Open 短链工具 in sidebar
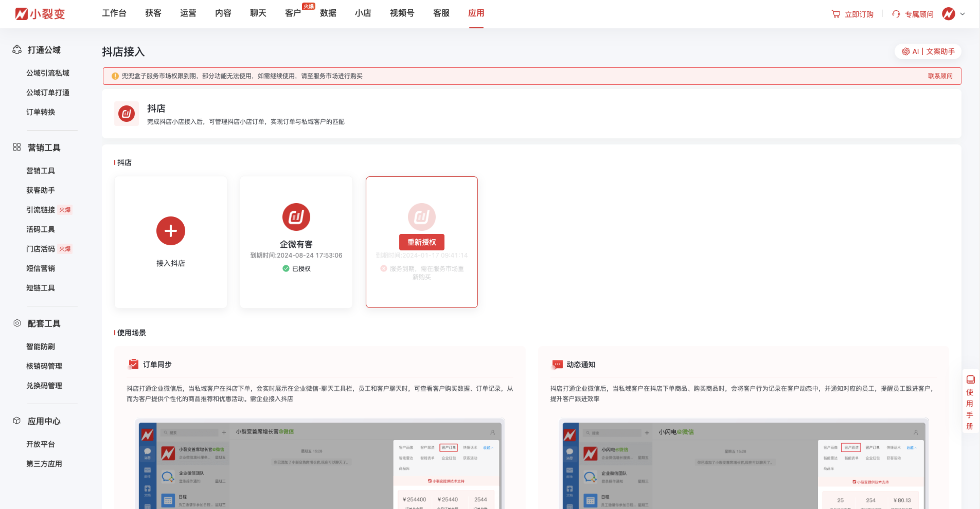Viewport: 980px width, 509px height. (41, 288)
